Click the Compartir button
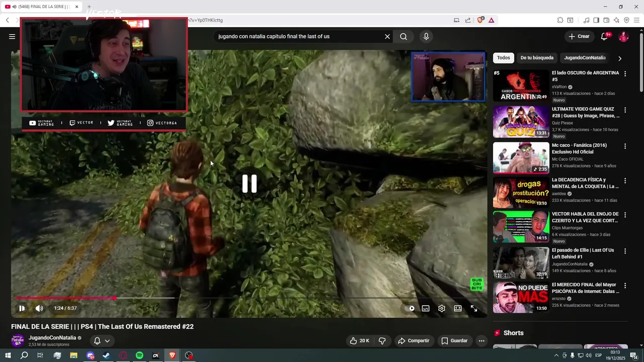The height and width of the screenshot is (362, 644). (x=414, y=341)
